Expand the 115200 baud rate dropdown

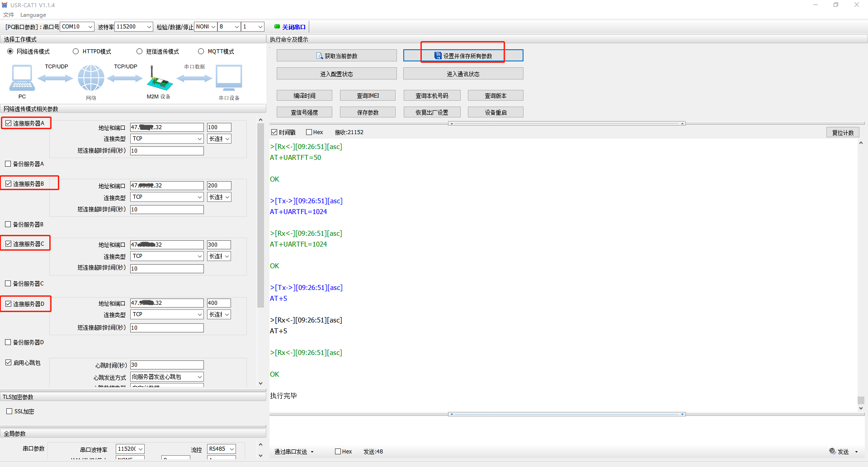click(134, 27)
